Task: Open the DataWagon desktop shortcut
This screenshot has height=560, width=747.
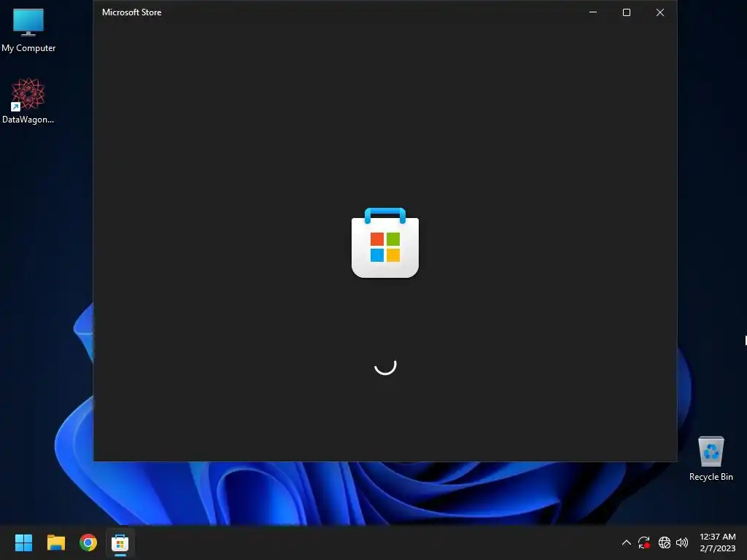Action: (28, 101)
